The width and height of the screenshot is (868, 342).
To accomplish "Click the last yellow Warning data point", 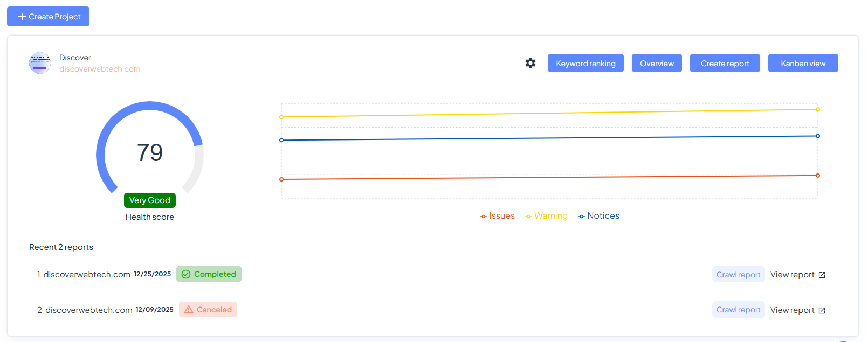I will tap(818, 109).
